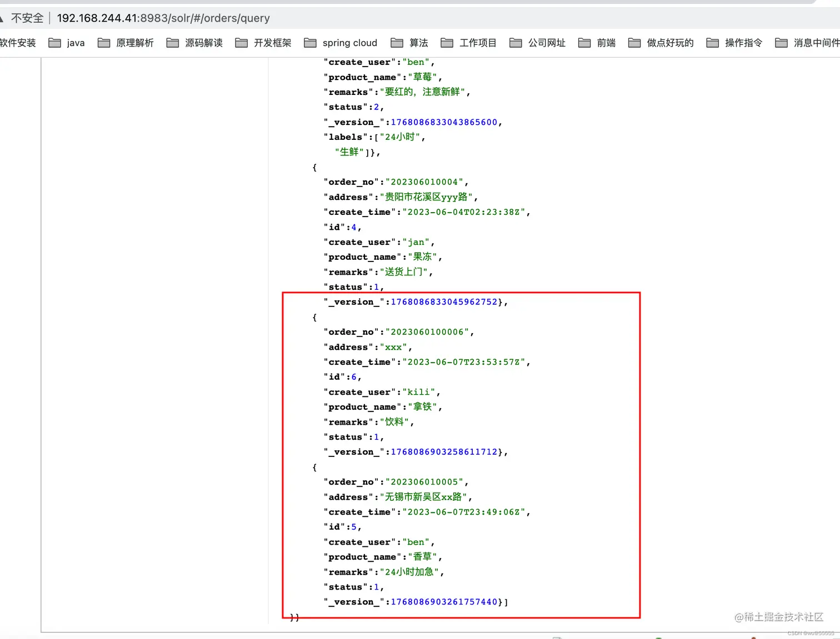840x639 pixels.
Task: Click the "id":4 line
Action: 342,227
